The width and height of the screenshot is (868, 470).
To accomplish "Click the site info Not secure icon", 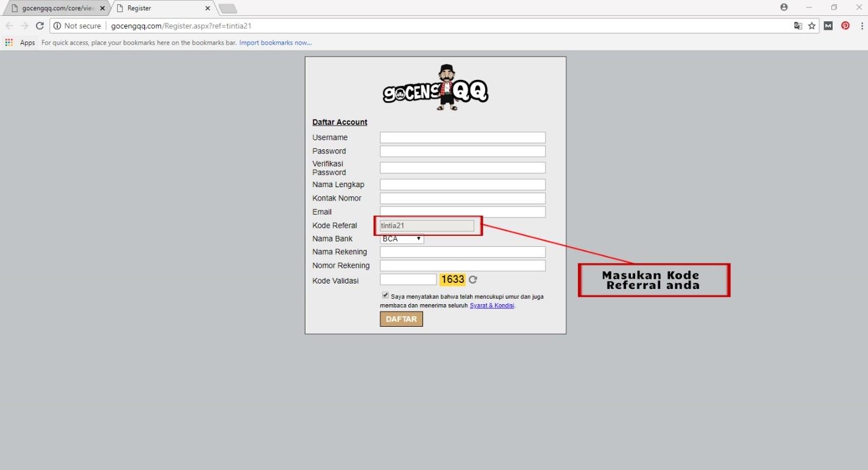I will pyautogui.click(x=57, y=26).
